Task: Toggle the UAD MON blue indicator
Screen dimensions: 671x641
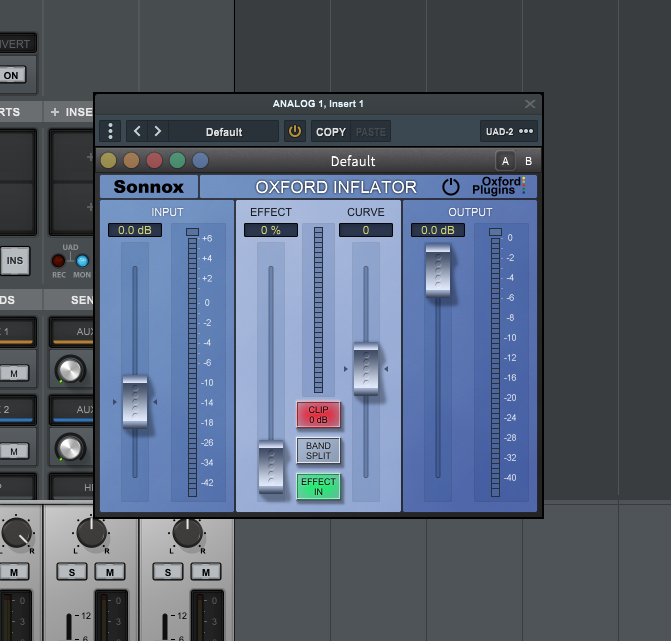Action: point(82,261)
